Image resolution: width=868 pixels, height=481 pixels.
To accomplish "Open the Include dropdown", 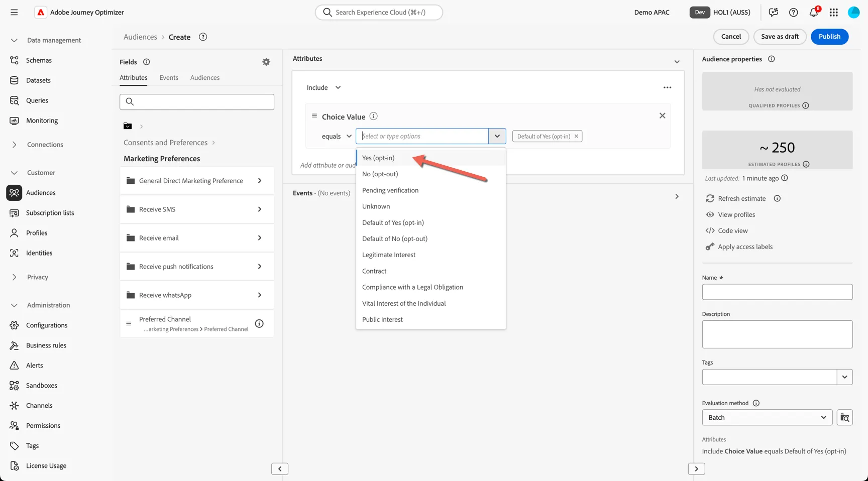I will [324, 87].
